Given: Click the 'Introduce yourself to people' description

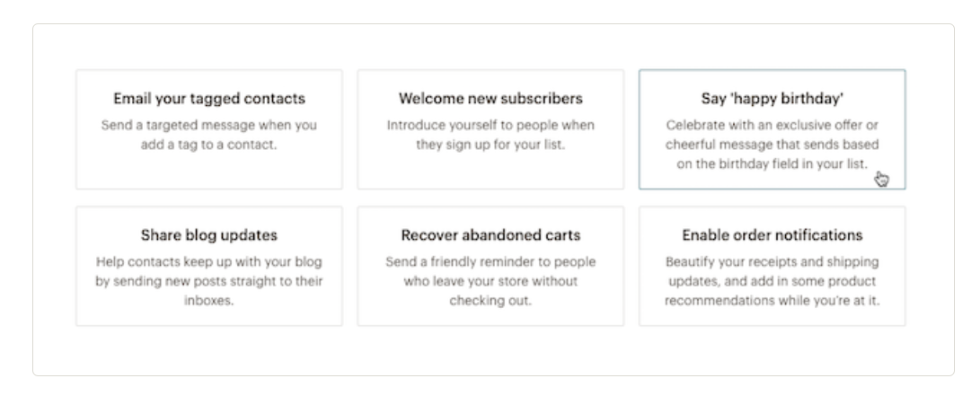Looking at the screenshot, I should [490, 134].
